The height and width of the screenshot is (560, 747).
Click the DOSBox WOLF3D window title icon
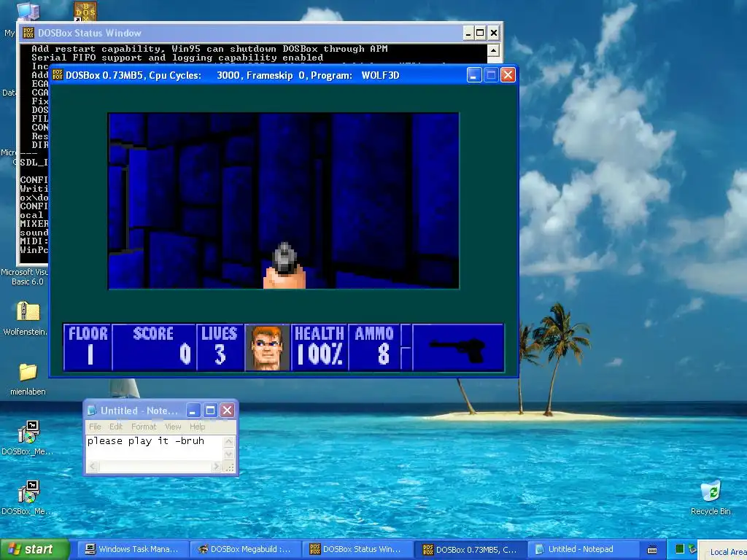tap(58, 75)
